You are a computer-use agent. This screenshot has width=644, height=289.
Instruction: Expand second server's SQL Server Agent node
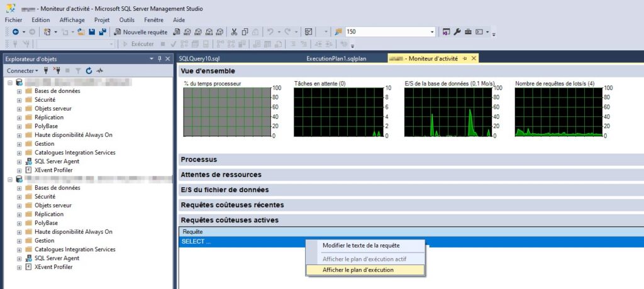[x=19, y=258]
